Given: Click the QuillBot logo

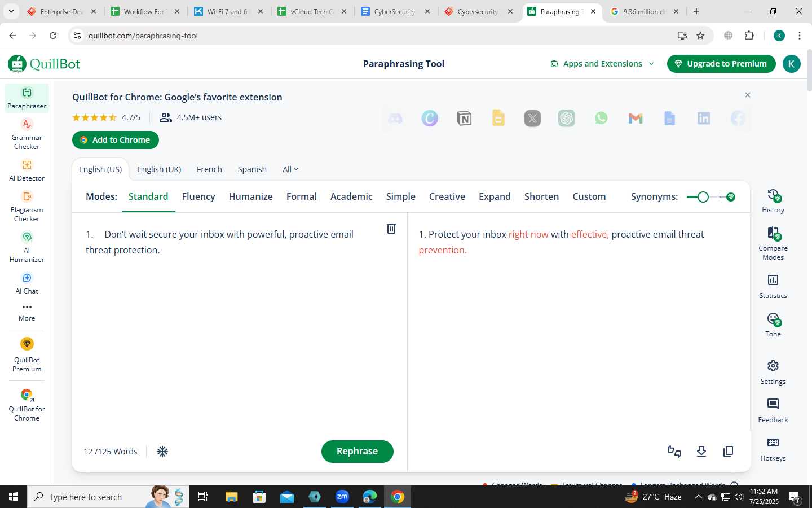Looking at the screenshot, I should coord(44,64).
